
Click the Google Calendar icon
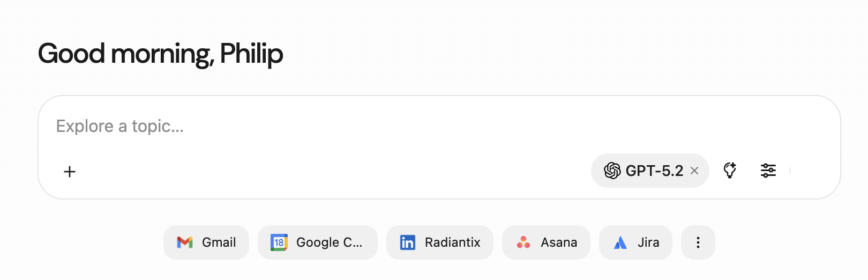279,242
